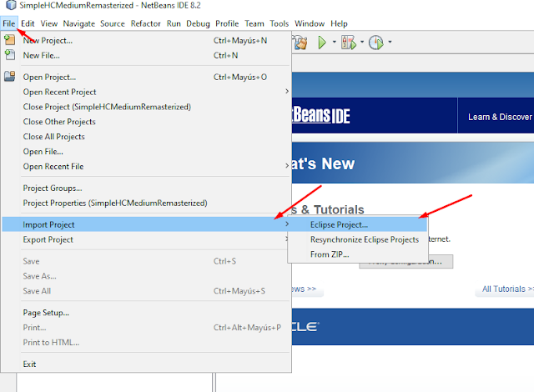
Task: Choose Open Project... from File menu
Action: (147, 77)
